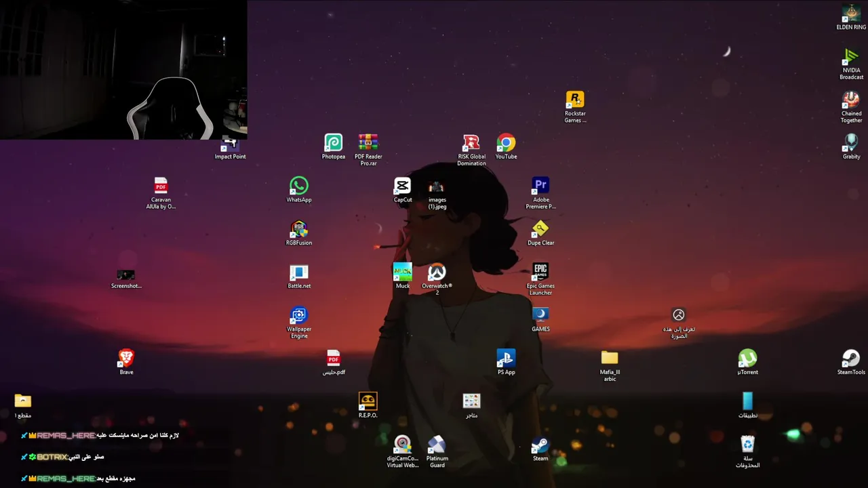This screenshot has height=488, width=868.
Task: Open the Recycle Bin سلة المحذوفات
Action: (x=747, y=451)
